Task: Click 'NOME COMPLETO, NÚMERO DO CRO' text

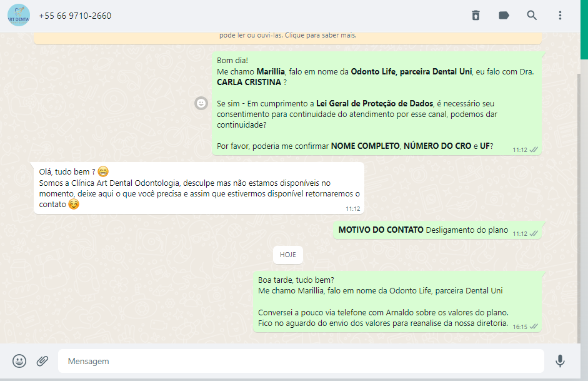Action: (x=401, y=146)
